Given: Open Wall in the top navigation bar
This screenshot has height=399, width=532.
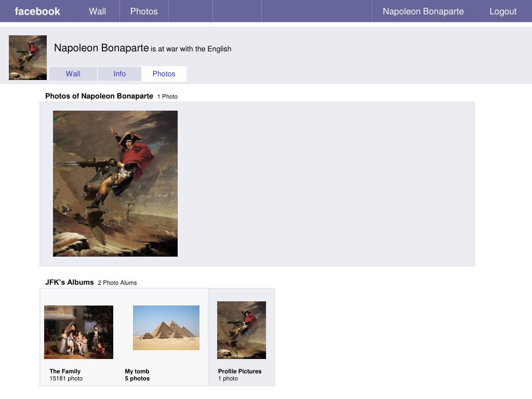Looking at the screenshot, I should pos(97,11).
